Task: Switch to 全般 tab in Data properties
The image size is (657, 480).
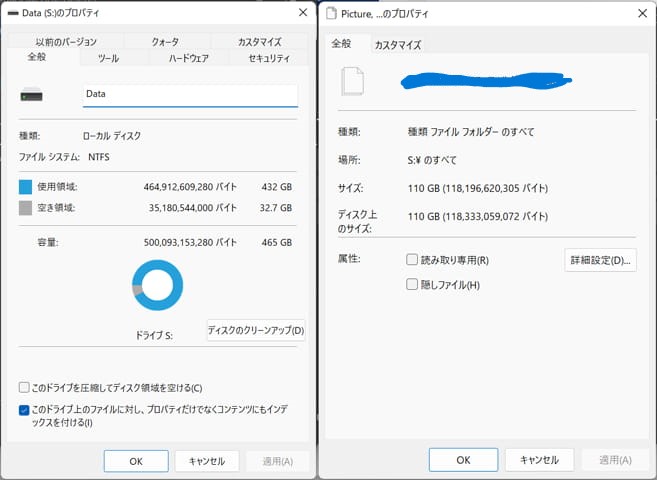Action: 37,57
